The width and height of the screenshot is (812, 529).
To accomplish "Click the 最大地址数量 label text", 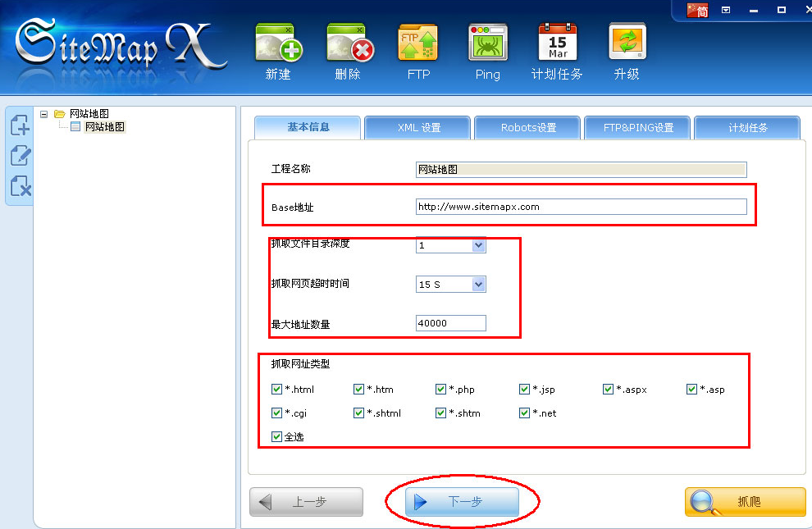I will pyautogui.click(x=300, y=325).
